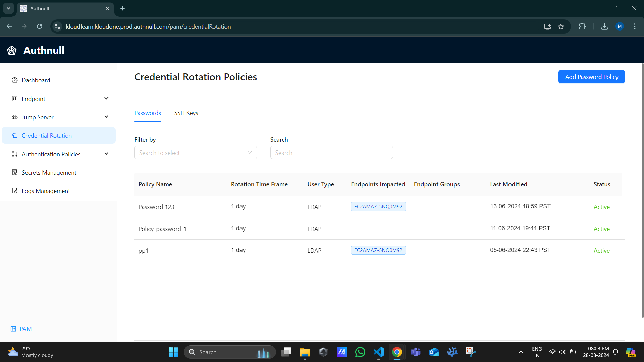Click the Logs Management icon
Image resolution: width=644 pixels, height=362 pixels.
15,191
